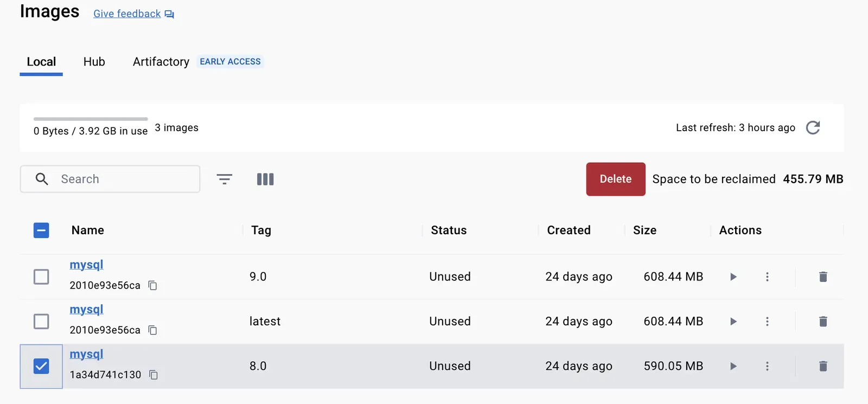The width and height of the screenshot is (868, 404).
Task: Run the mysql 9.0 image
Action: 733,277
